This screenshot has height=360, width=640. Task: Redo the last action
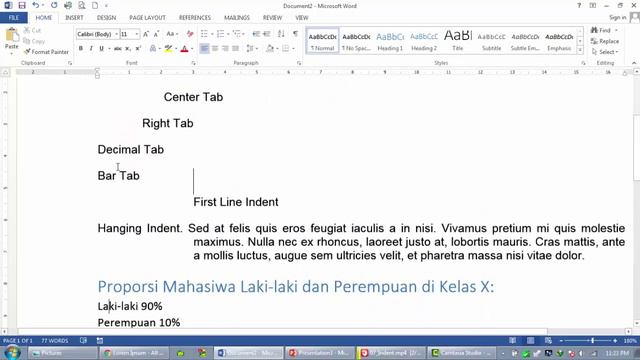pyautogui.click(x=54, y=5)
